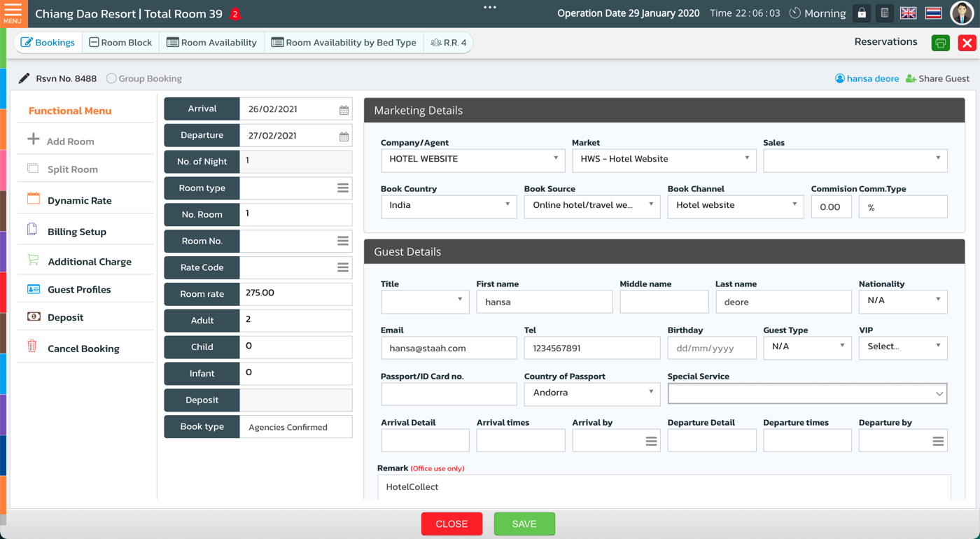This screenshot has width=980, height=539.
Task: Click the Cancel Booking trash icon
Action: click(32, 346)
